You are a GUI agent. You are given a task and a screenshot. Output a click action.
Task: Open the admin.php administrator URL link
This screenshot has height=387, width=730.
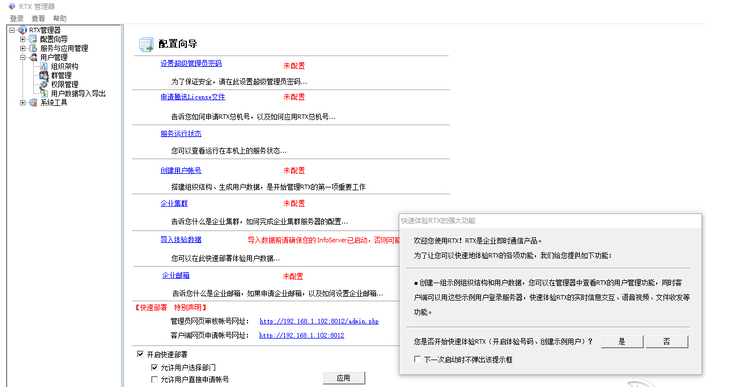click(x=319, y=321)
